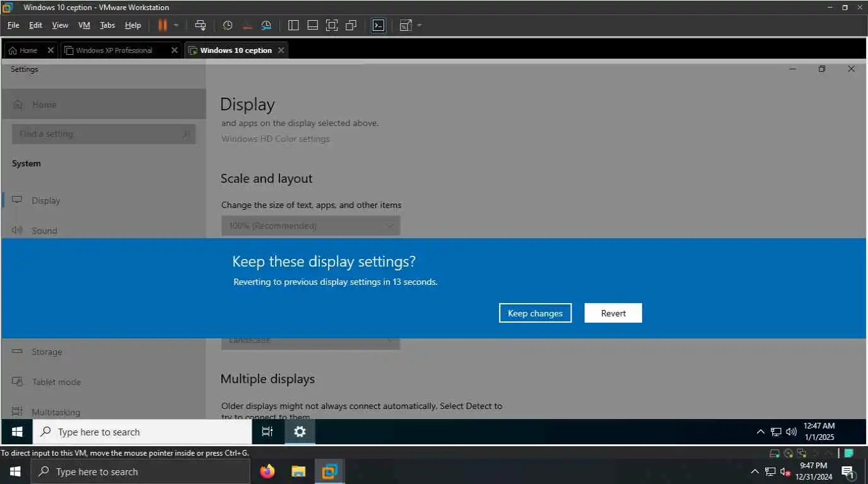The height and width of the screenshot is (484, 868).
Task: Click the muted speaker icon in the host tray
Action: 785,471
